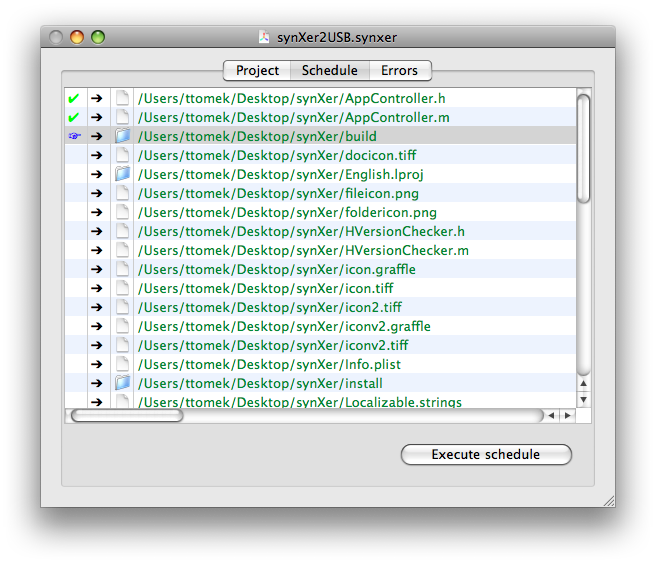Click the folder icon next to English.lproj
The image size is (656, 563).
pos(122,174)
